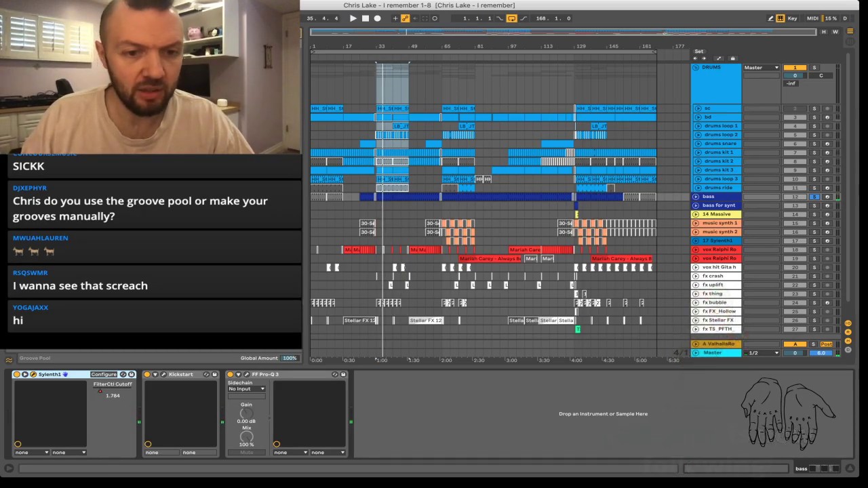Click the W button beside arrangement overview

tap(835, 32)
